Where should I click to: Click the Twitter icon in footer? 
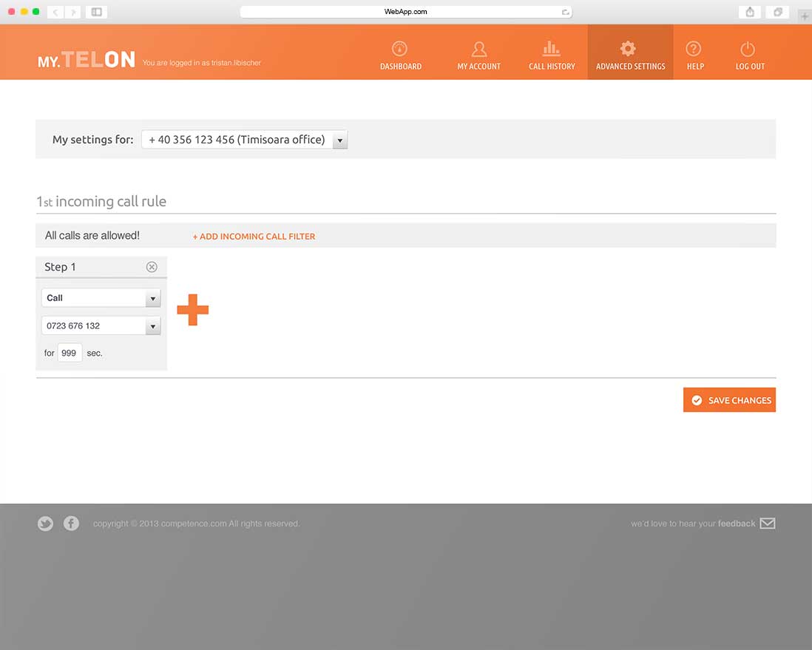(46, 524)
